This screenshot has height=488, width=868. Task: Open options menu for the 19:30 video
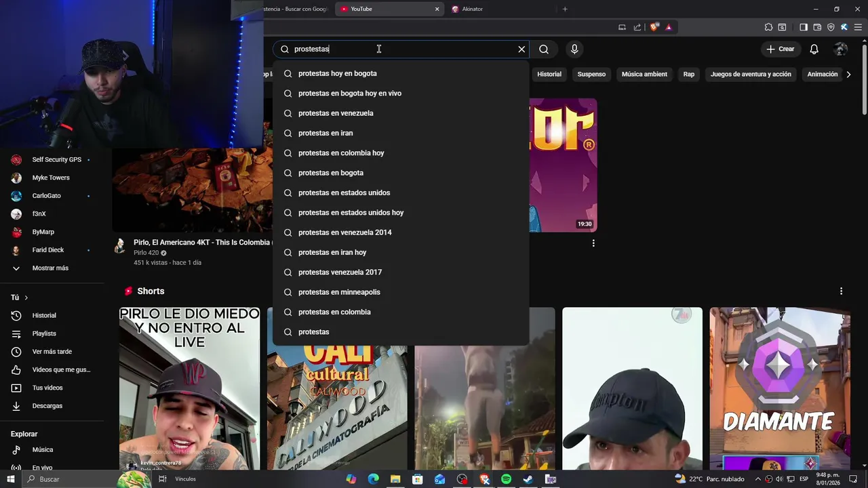(593, 243)
